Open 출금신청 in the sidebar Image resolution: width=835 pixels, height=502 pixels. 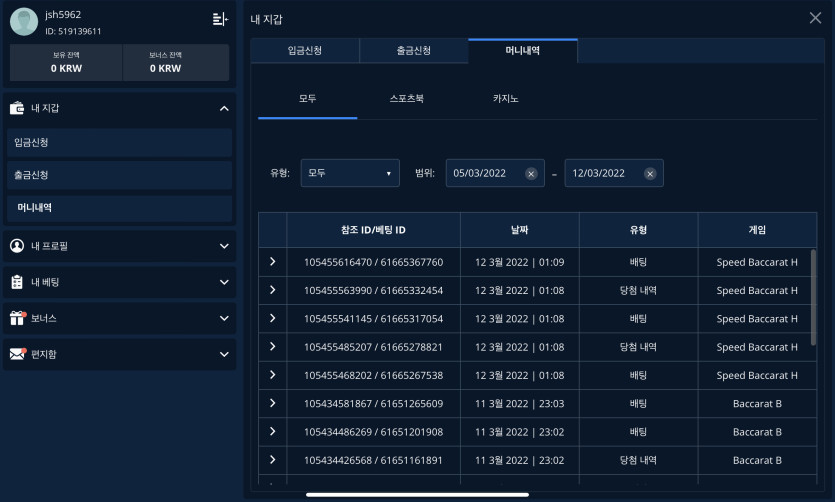119,175
